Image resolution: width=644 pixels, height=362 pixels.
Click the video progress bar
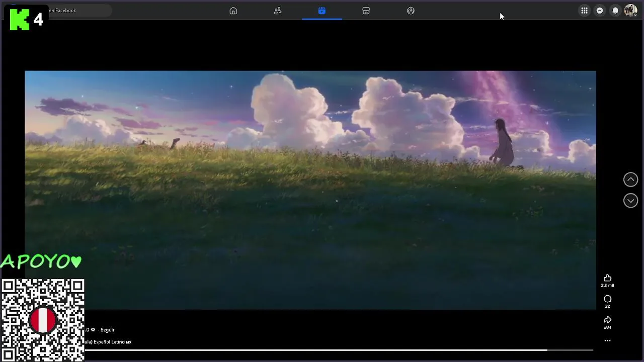(339, 350)
